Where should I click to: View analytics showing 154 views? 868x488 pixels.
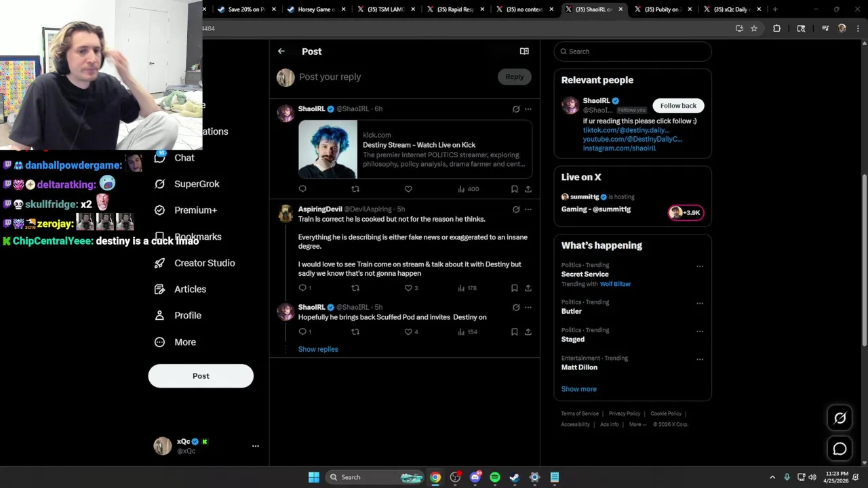coord(467,332)
